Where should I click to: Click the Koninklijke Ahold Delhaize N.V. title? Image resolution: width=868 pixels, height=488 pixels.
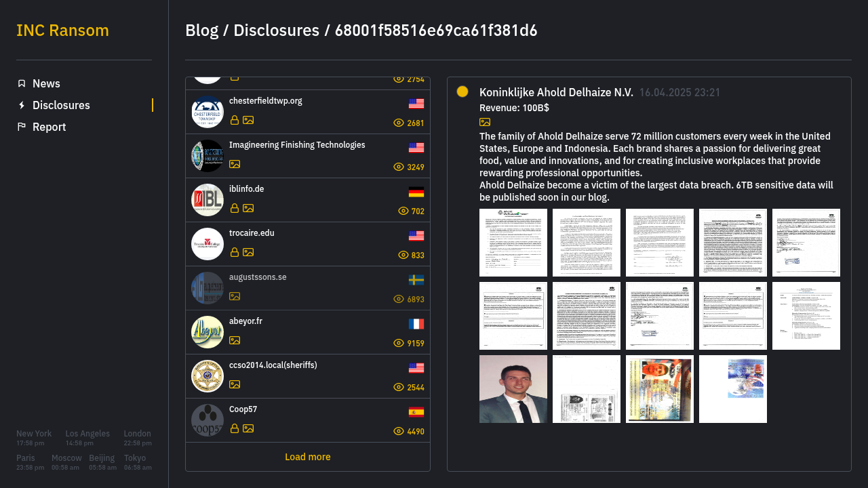click(556, 92)
